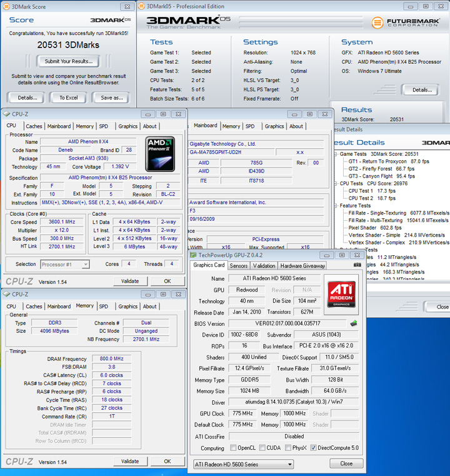Screen dimensions: 450x476
Task: Close the 3DMark Score window
Action: [127, 6]
